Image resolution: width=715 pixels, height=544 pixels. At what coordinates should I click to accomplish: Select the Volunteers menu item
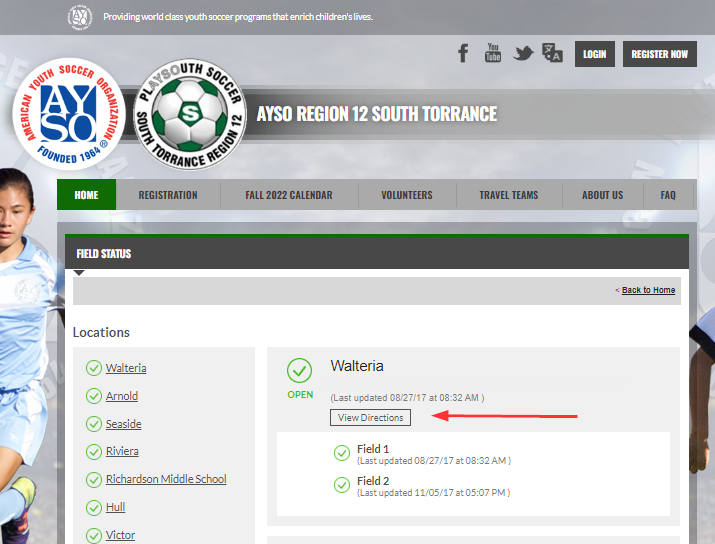(x=407, y=195)
